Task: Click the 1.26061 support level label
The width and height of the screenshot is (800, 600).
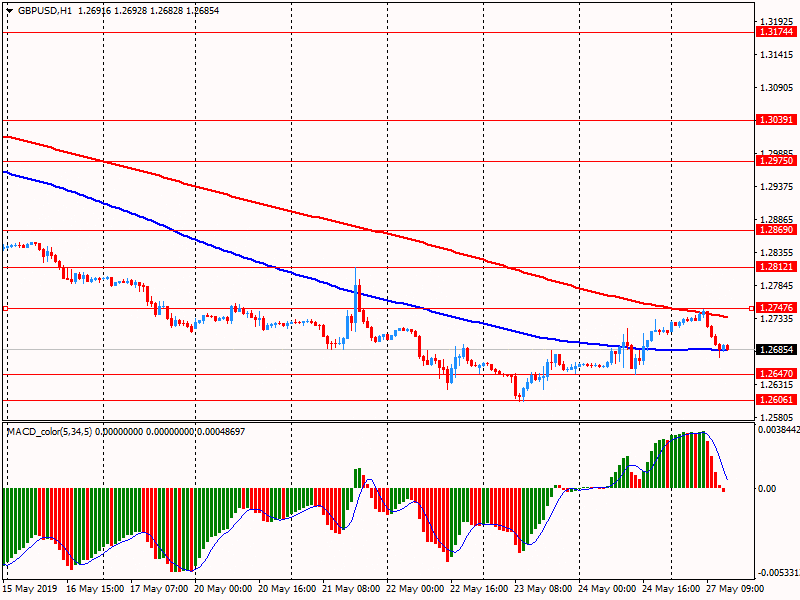Action: (775, 399)
